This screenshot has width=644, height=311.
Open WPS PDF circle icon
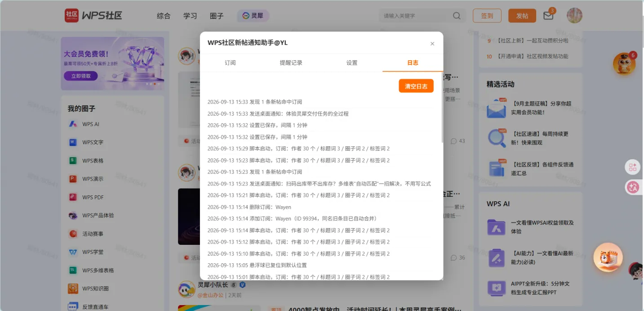[x=73, y=197]
